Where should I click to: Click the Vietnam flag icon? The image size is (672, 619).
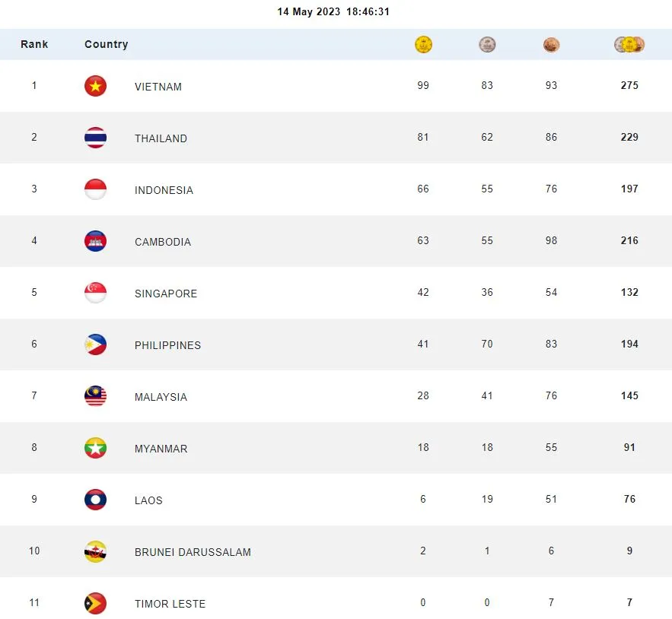click(x=95, y=86)
